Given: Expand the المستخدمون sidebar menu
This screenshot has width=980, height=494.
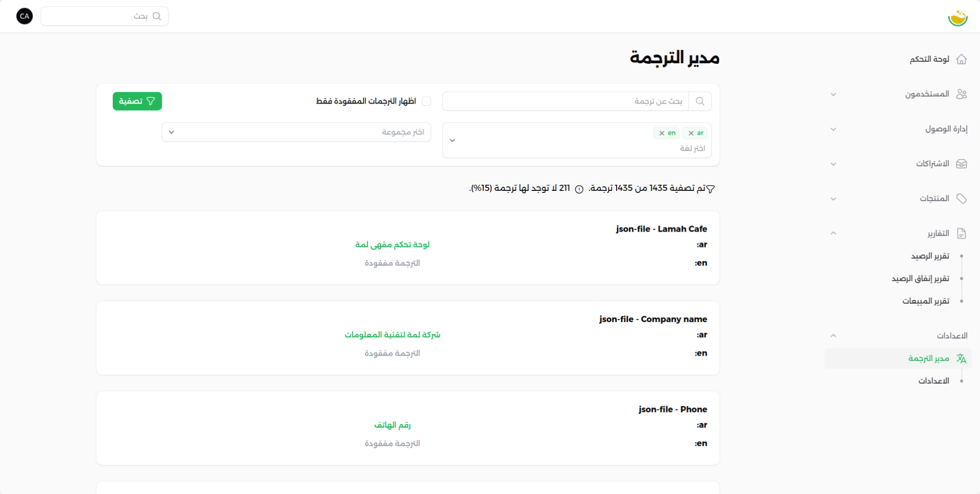Looking at the screenshot, I should coord(833,94).
